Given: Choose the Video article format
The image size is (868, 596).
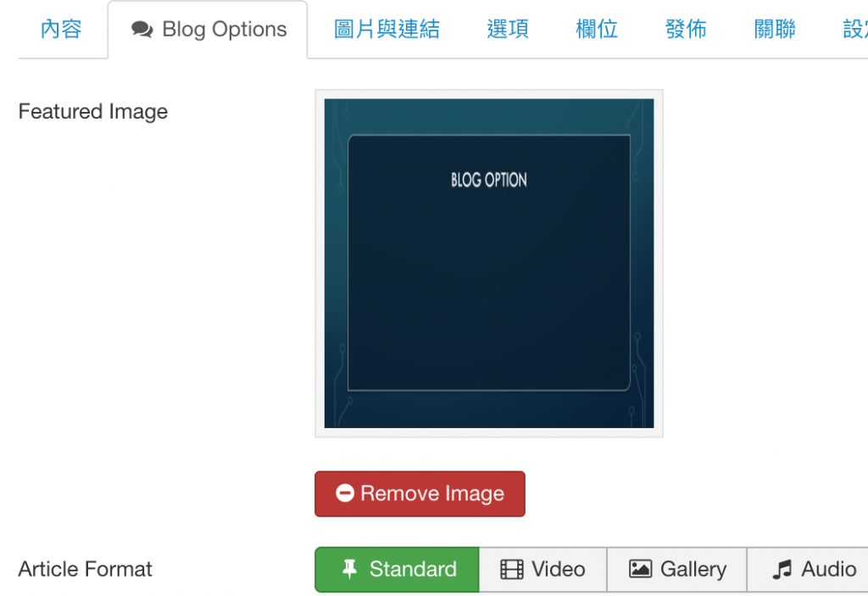Looking at the screenshot, I should point(543,569).
